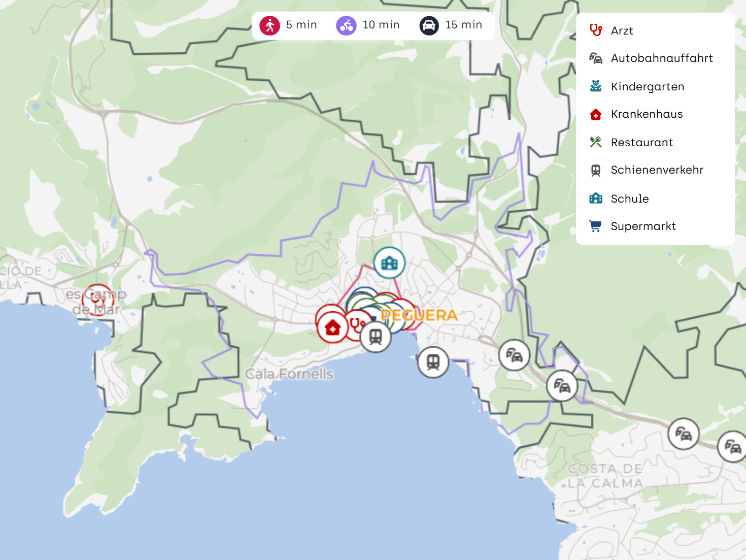The image size is (746, 560).
Task: Click the highway ramp marker nearest Peguera
Action: coord(514,355)
